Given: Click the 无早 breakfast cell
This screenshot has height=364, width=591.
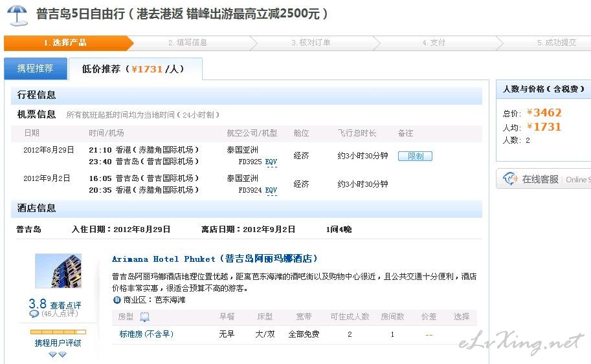Looking at the screenshot, I should pyautogui.click(x=227, y=334).
